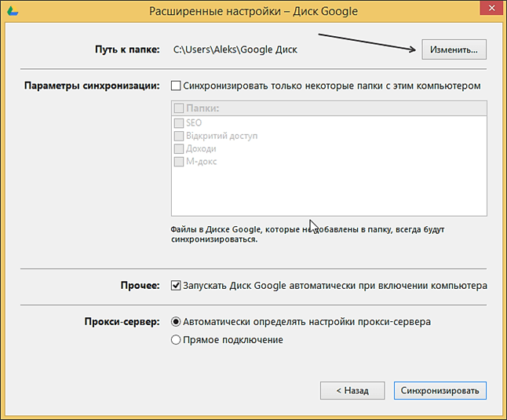The height and width of the screenshot is (420, 507).
Task: Close the Расширенные настройки window
Action: coord(489,11)
